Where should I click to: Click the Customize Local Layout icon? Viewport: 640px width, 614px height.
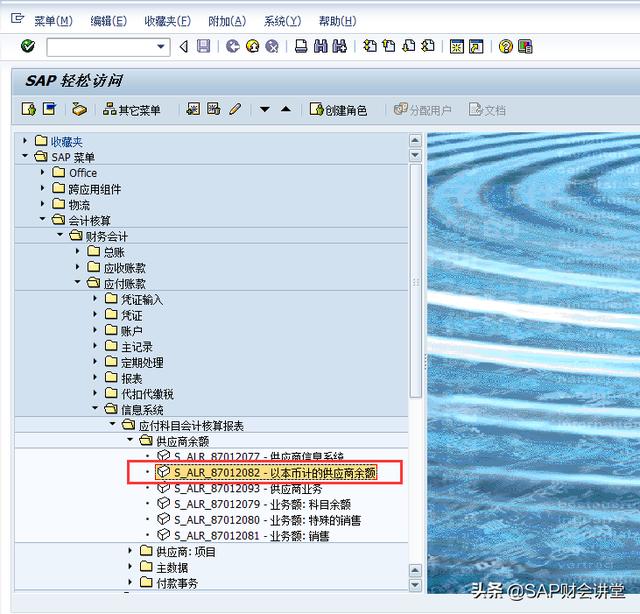(x=525, y=47)
